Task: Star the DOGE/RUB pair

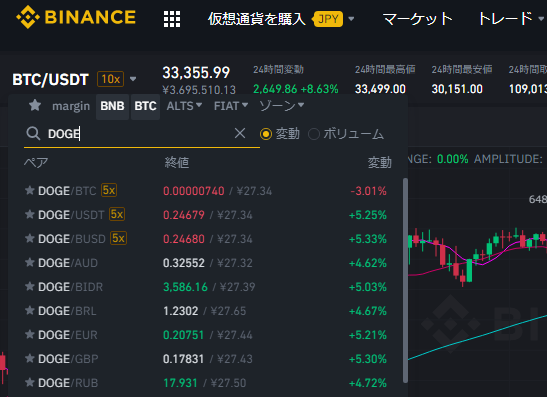Action: coord(30,382)
